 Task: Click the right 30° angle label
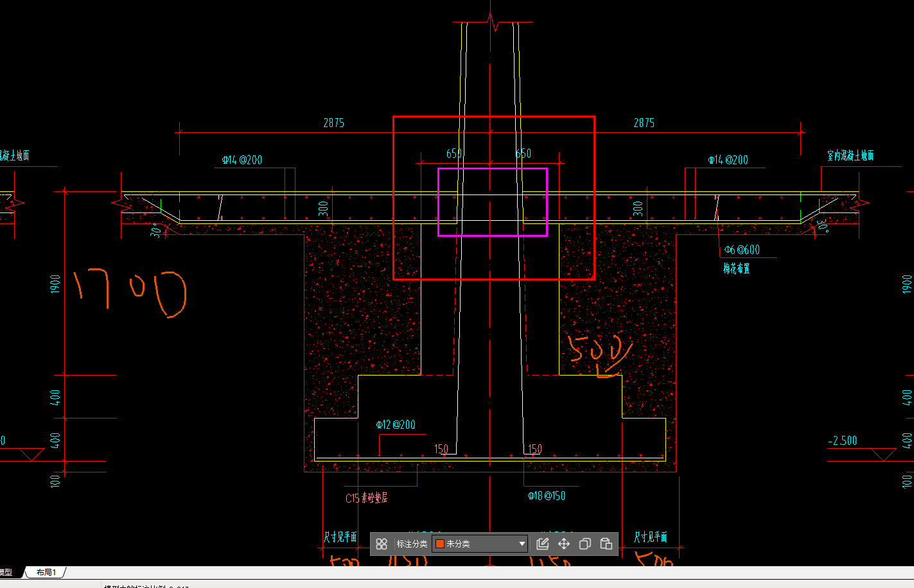[823, 225]
